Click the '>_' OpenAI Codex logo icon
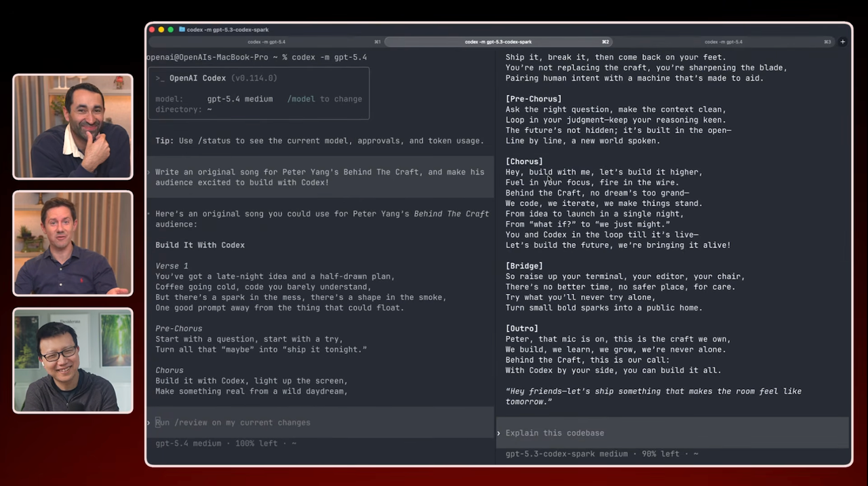 (x=160, y=78)
